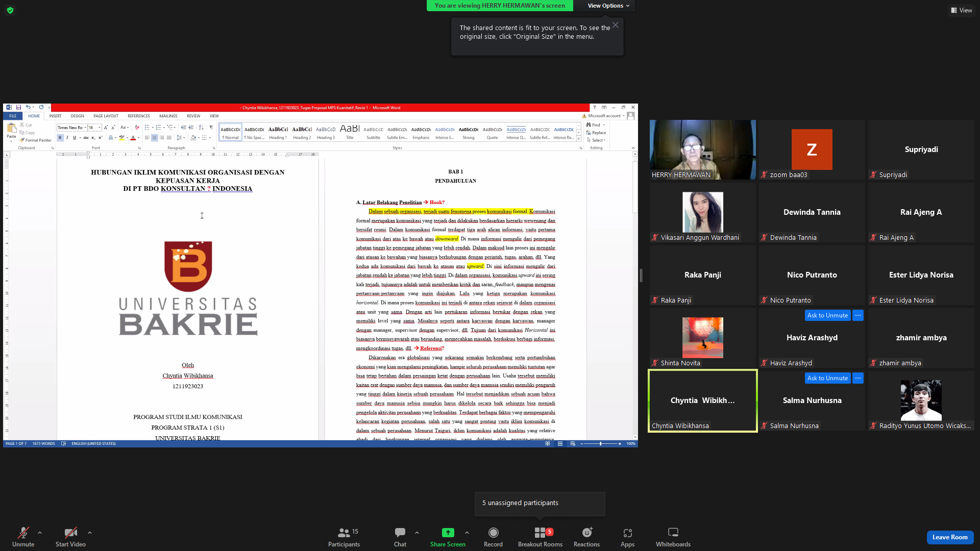
Task: Close the shared content size notification
Action: (616, 25)
